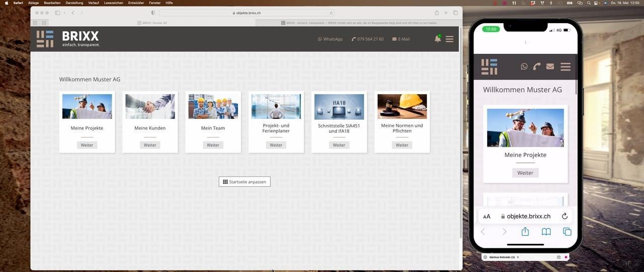The image size is (644, 272).
Task: Open the Meine Kunden handshake image
Action: point(150,106)
